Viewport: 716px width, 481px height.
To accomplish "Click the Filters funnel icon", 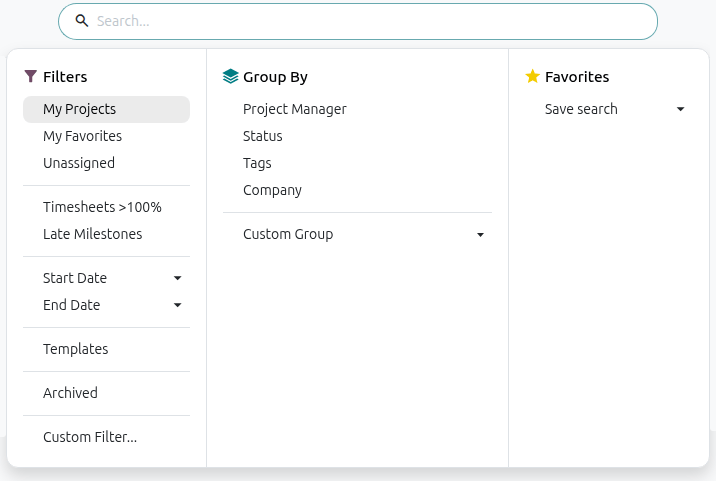I will pyautogui.click(x=31, y=76).
